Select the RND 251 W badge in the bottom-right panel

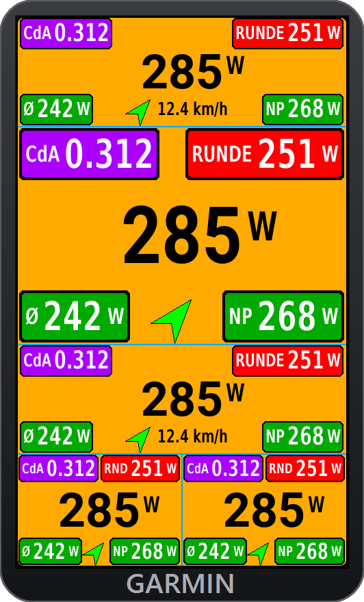tap(305, 468)
